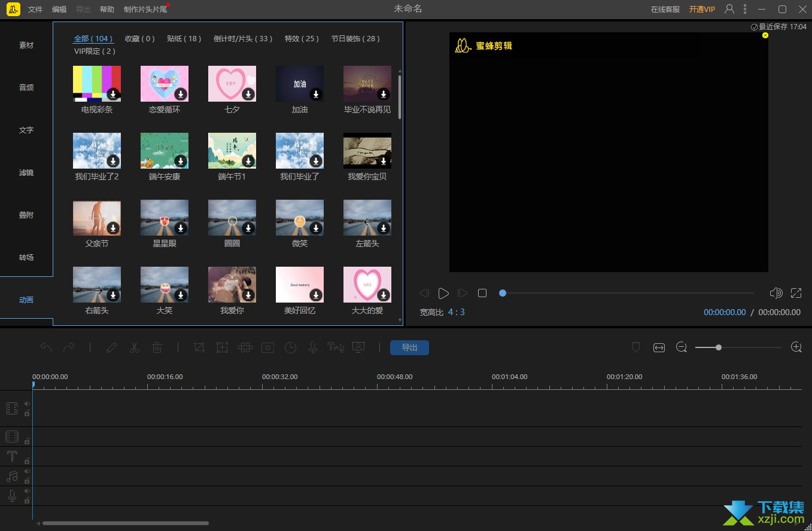Click the timeline Zoom in magnifier

point(796,347)
